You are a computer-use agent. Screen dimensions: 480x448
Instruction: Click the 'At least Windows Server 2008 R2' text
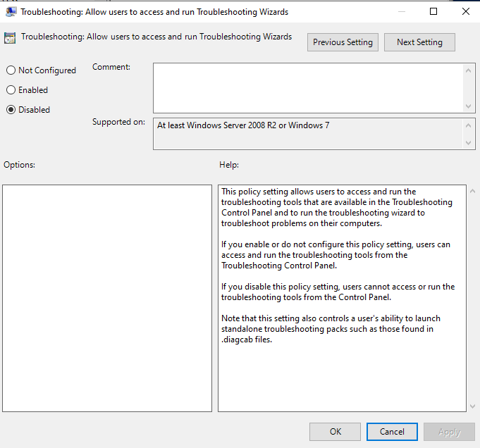(243, 125)
